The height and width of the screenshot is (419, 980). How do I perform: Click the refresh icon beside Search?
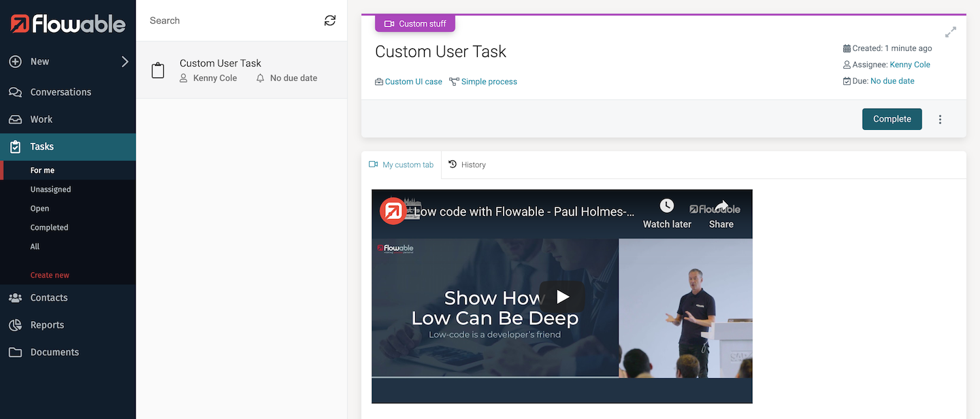click(330, 20)
